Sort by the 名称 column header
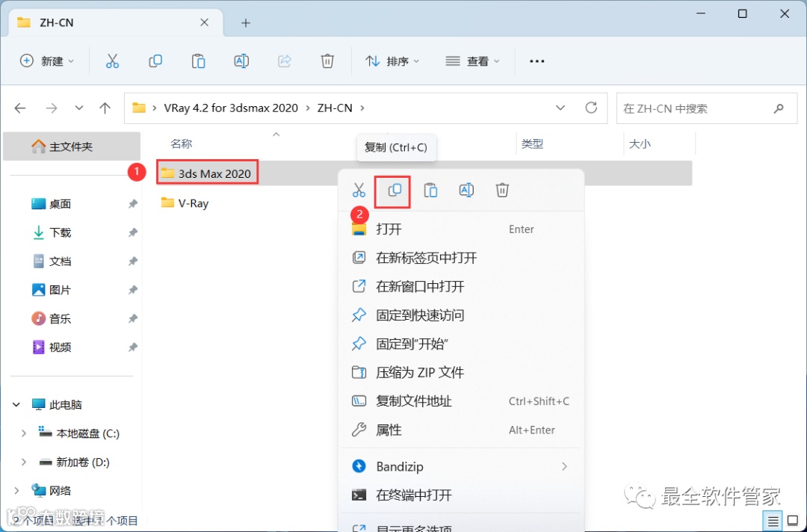Viewport: 807px width, 532px height. 181,144
